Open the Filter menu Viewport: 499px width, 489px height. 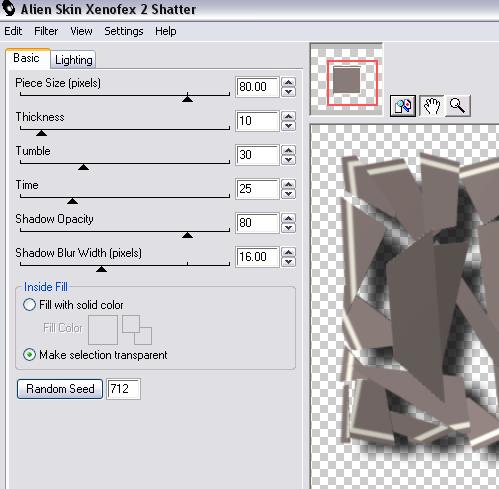coord(46,31)
